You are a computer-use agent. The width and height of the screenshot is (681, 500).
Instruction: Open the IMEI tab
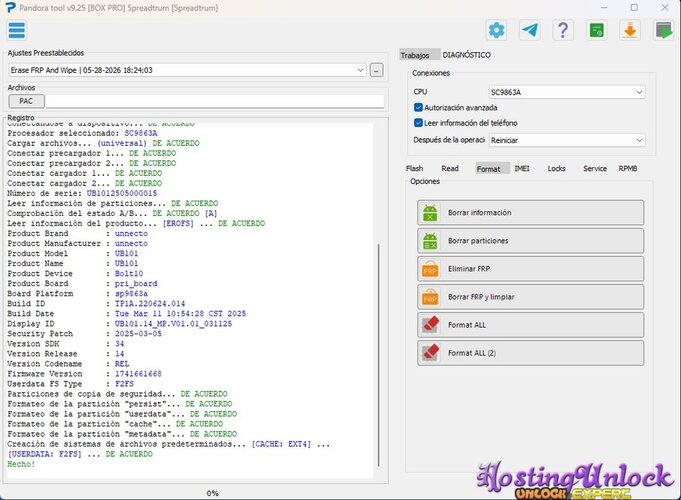tap(522, 169)
